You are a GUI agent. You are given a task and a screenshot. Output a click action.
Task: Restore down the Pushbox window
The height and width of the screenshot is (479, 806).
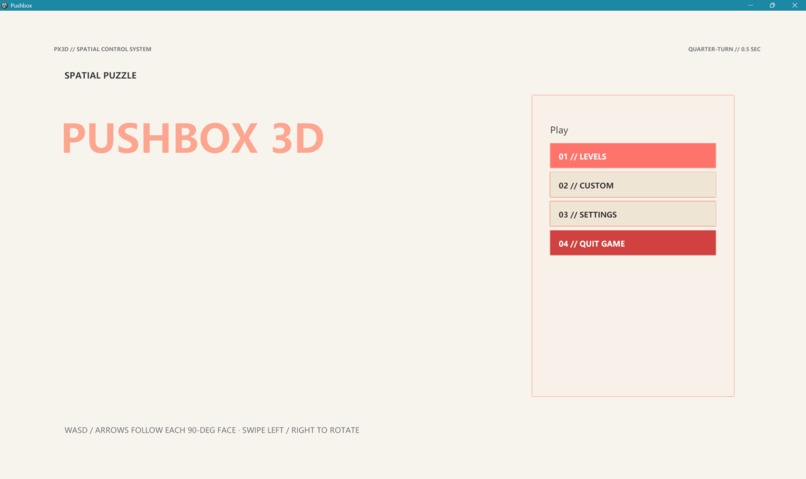pos(772,5)
